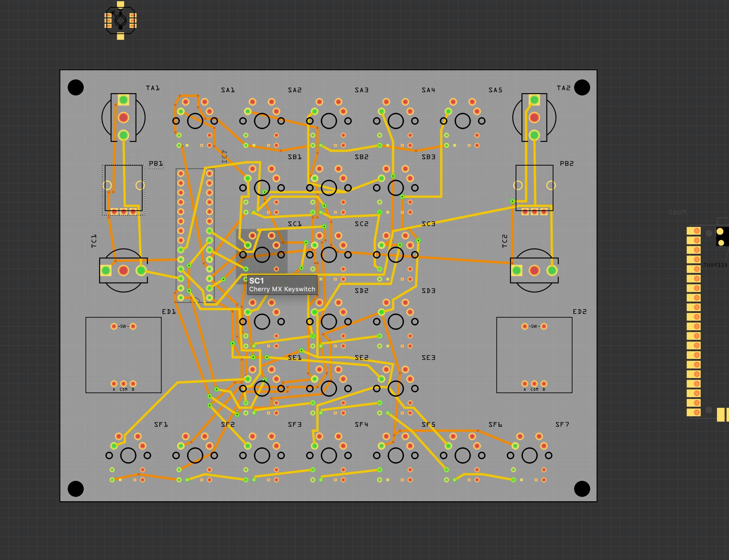The width and height of the screenshot is (729, 560).
Task: Select the TC2 footprint near SC3
Action: point(534,271)
